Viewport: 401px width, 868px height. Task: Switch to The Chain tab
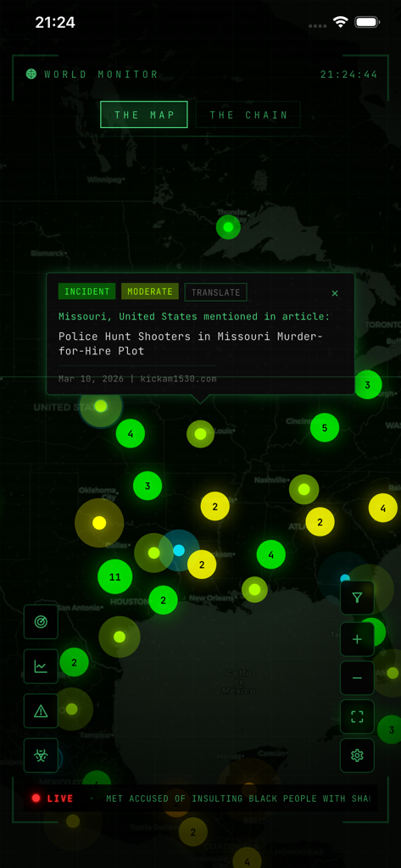[x=248, y=114]
